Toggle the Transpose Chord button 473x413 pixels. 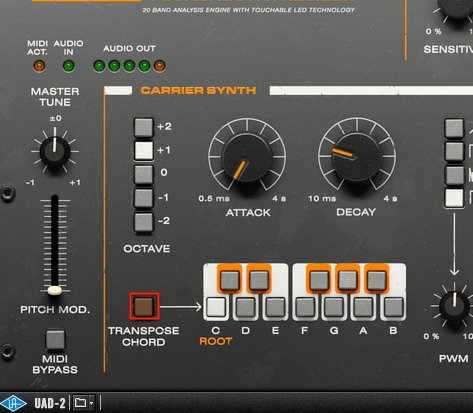click(144, 306)
